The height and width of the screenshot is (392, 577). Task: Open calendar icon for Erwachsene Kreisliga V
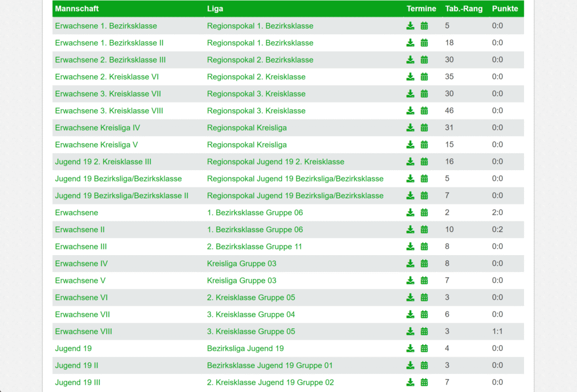click(424, 145)
